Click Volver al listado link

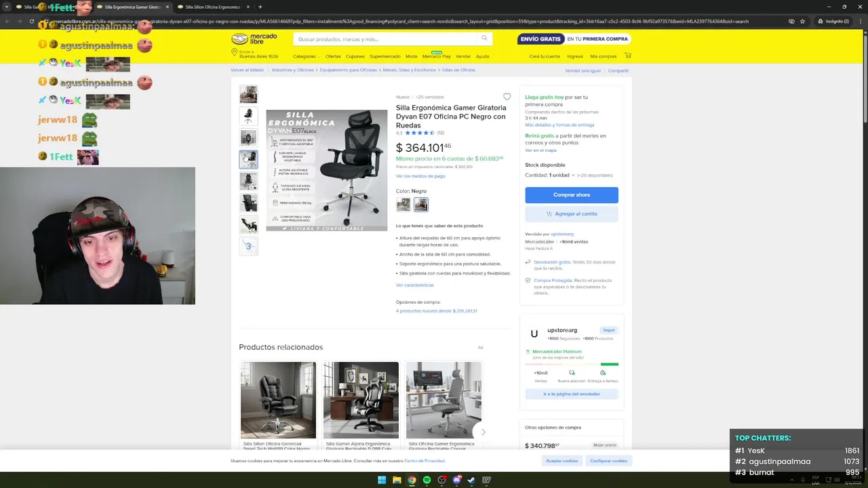tap(247, 70)
